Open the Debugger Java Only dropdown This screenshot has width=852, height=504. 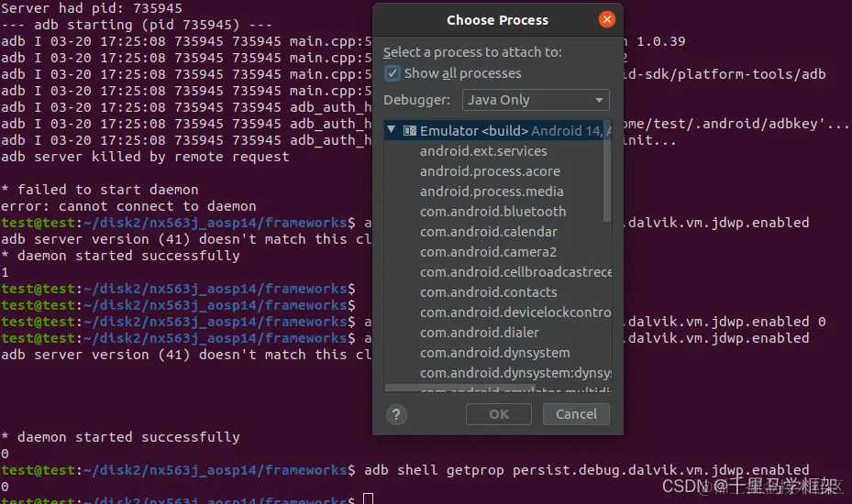(x=536, y=100)
